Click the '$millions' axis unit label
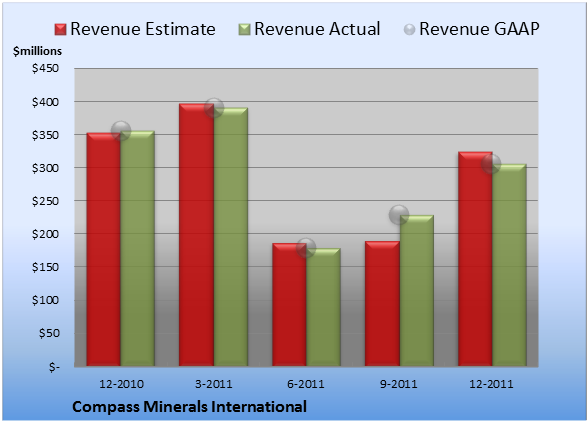 coord(37,51)
